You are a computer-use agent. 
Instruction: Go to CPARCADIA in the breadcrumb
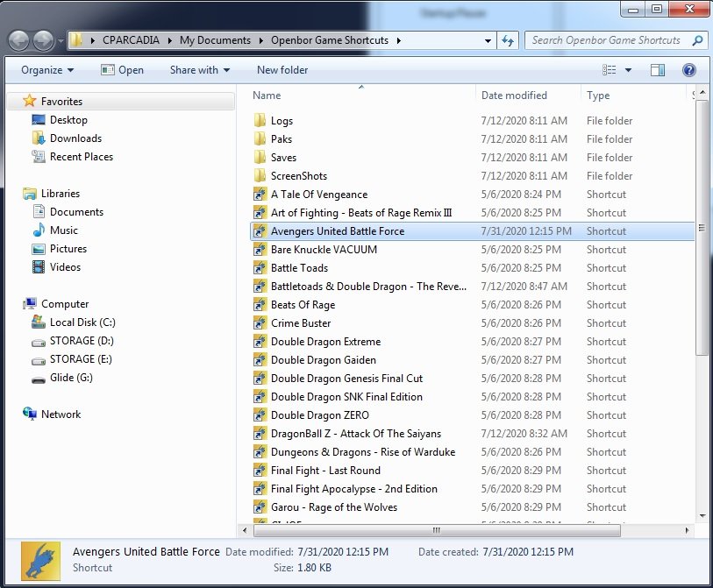pos(131,40)
